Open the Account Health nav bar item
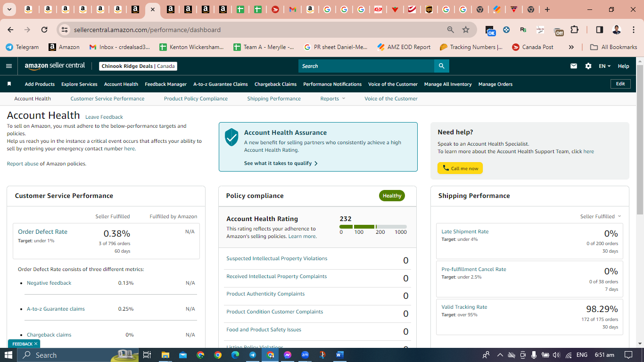This screenshot has height=362, width=644. coord(121,84)
